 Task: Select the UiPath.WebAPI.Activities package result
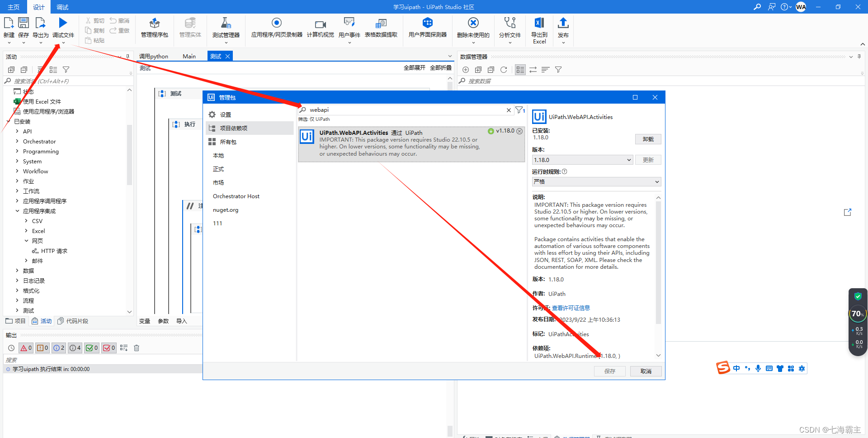coord(411,144)
